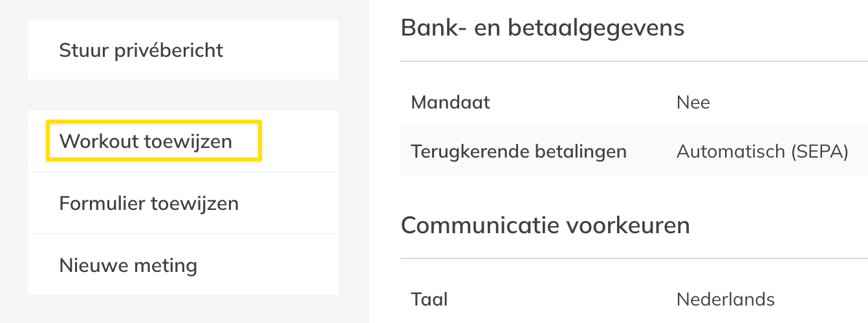Click the Communicatie voorkeuren heading
The image size is (868, 323).
[x=545, y=225]
